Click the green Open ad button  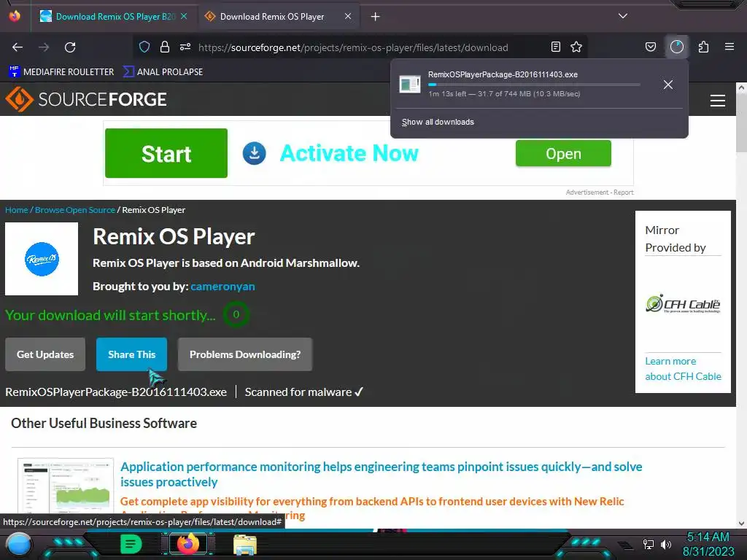(563, 153)
